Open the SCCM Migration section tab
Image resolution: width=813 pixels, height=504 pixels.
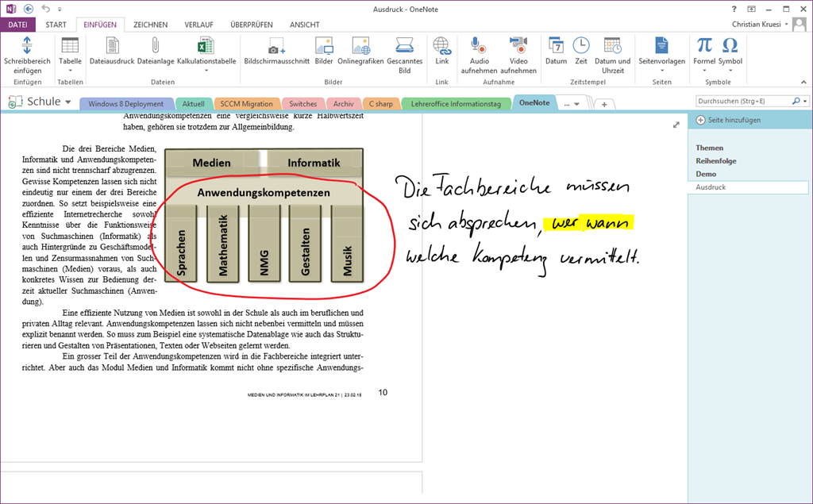[x=246, y=104]
